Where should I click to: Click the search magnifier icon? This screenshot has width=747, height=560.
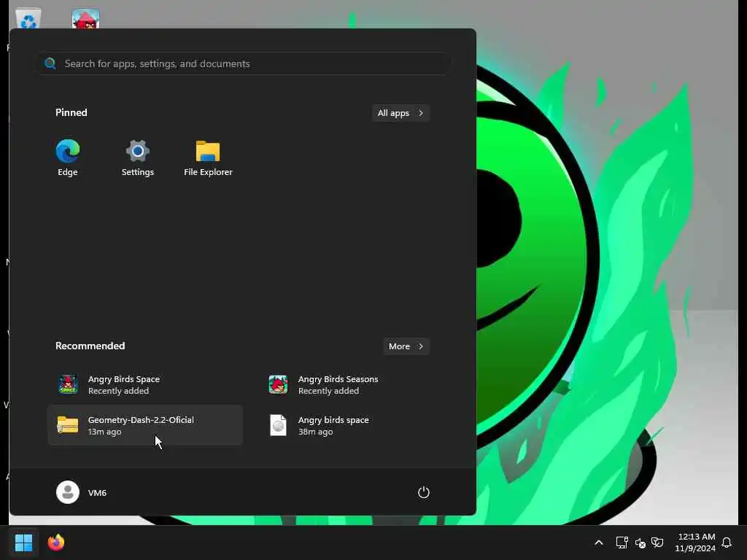pos(50,63)
